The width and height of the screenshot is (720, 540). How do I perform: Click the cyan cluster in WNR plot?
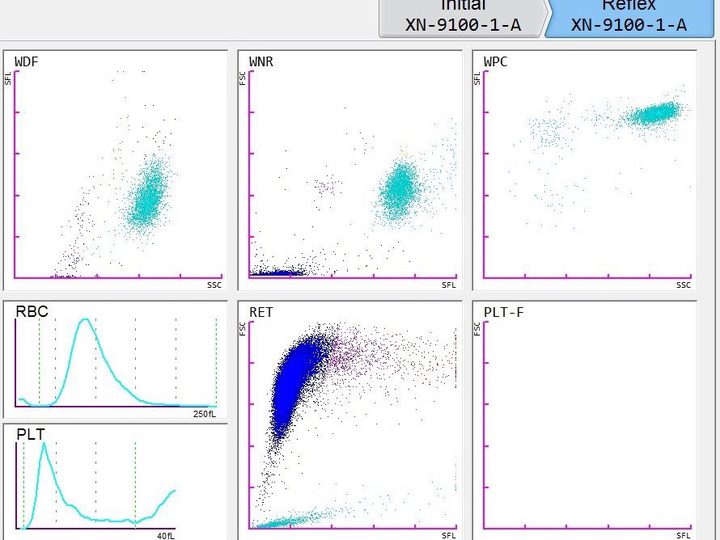pyautogui.click(x=399, y=188)
